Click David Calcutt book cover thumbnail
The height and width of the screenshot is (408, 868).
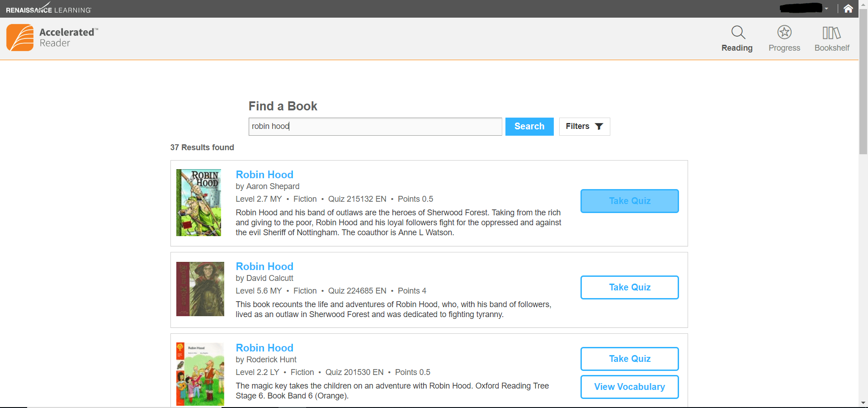click(200, 289)
